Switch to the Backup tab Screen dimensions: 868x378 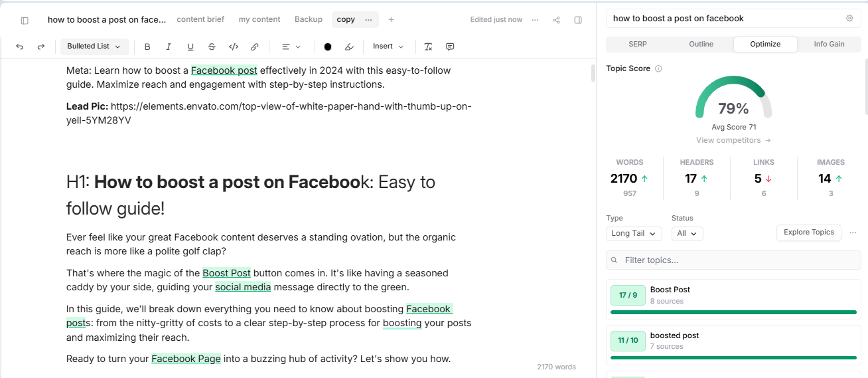coord(309,19)
